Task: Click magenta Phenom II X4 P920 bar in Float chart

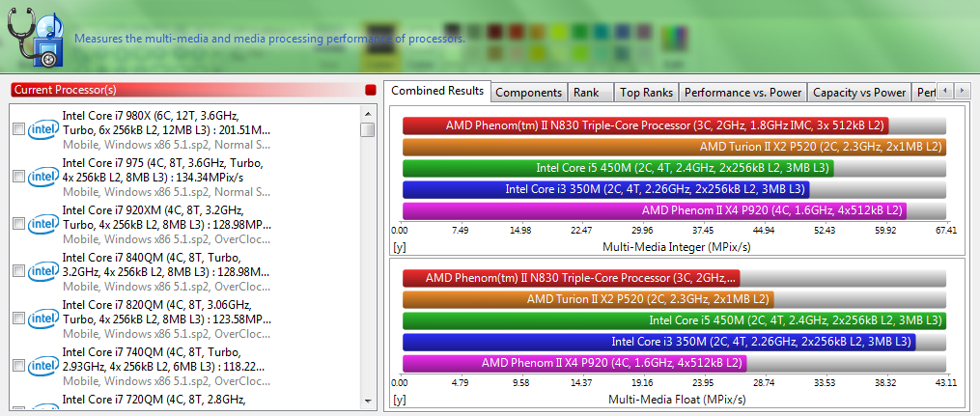Action: coord(574,363)
